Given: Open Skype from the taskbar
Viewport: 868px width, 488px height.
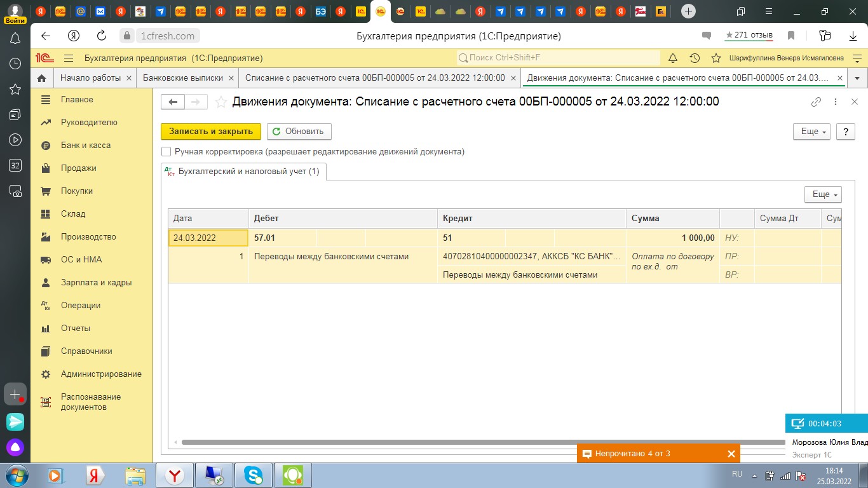Looking at the screenshot, I should click(x=254, y=475).
